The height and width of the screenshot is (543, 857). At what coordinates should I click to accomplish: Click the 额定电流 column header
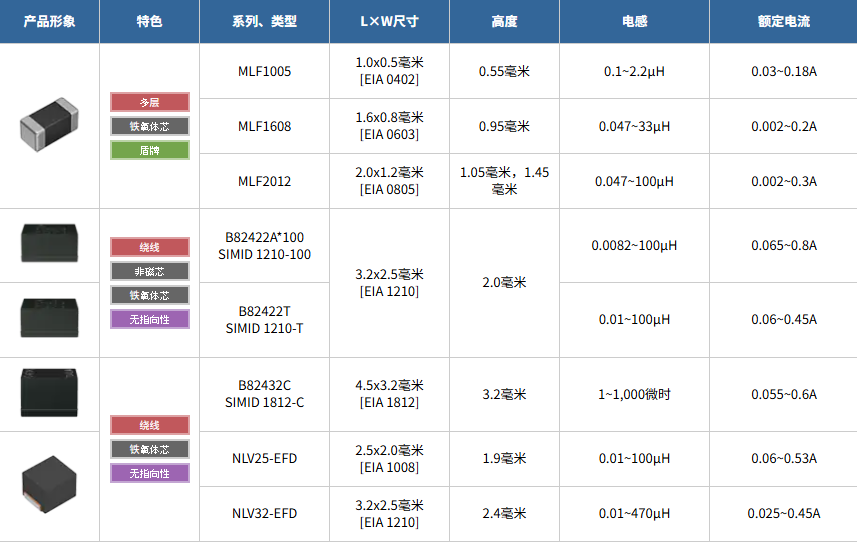pyautogui.click(x=784, y=21)
